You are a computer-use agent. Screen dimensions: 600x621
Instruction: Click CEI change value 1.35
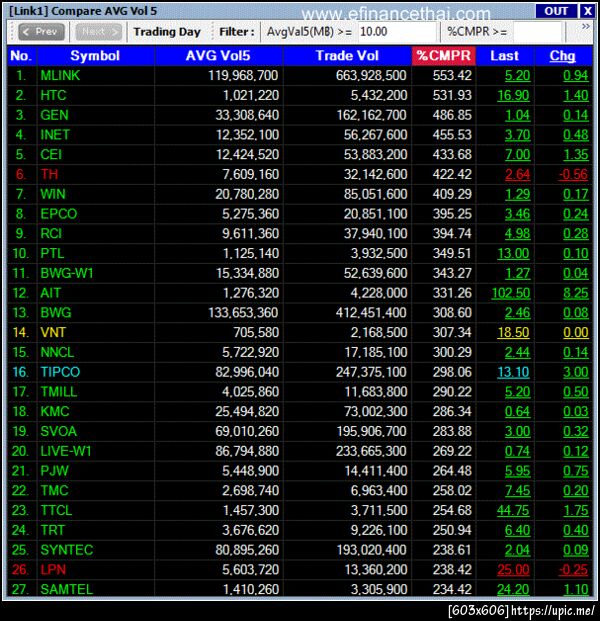576,154
